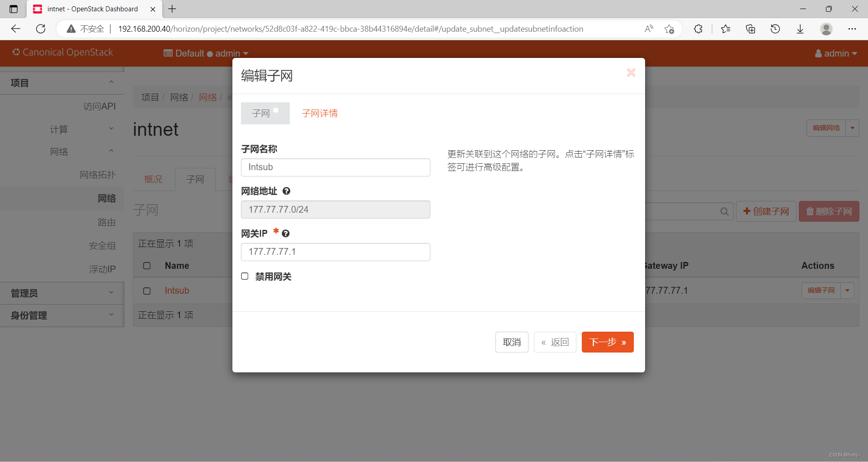Click the Gateway IP column header
The image size is (868, 462).
(x=667, y=266)
